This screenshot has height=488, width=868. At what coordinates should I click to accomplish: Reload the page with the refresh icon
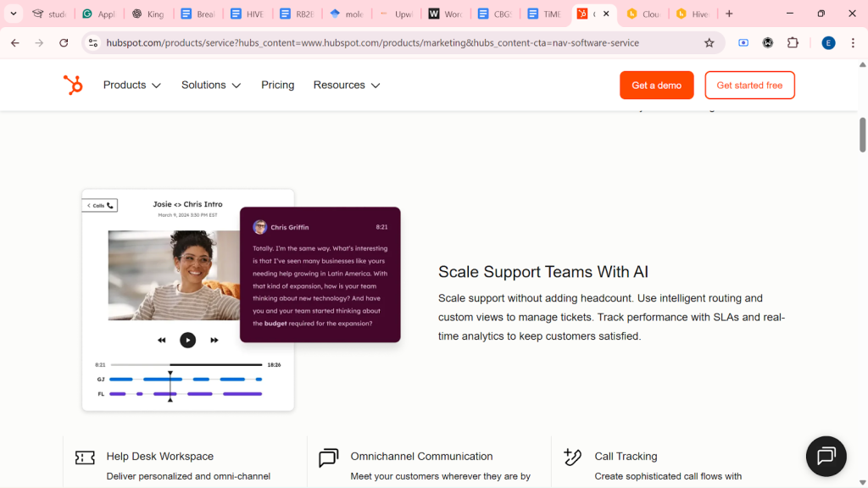(64, 43)
